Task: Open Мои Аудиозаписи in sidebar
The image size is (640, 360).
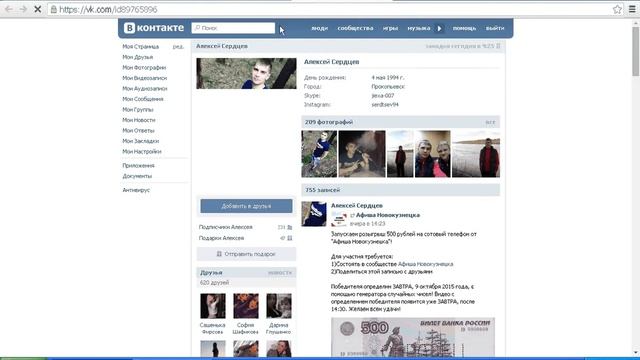Action: (145, 89)
